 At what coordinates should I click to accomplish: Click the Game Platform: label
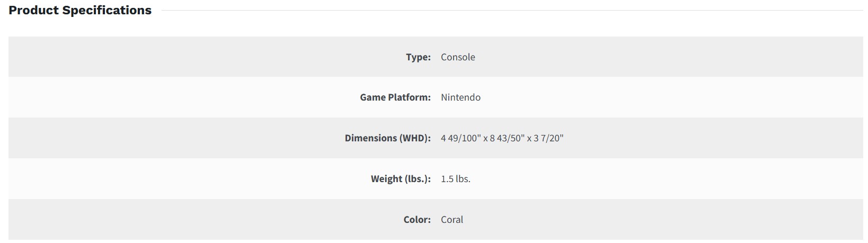[395, 97]
